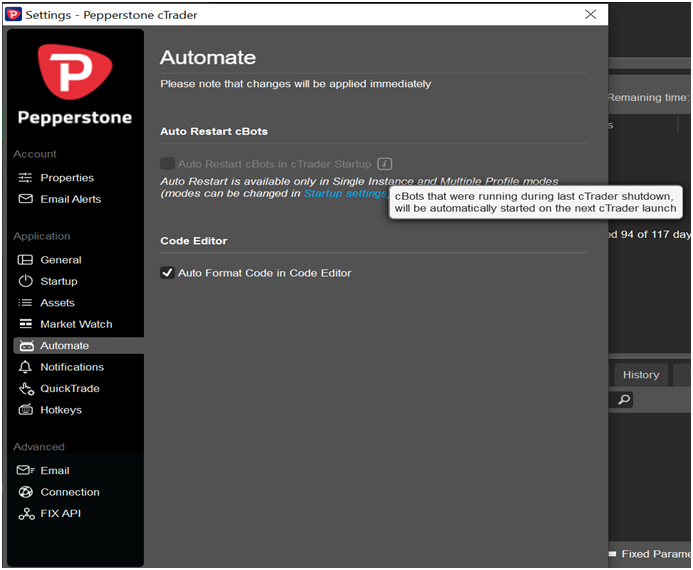Click the Hotkeys keyboard icon
693x570 pixels.
click(x=25, y=410)
